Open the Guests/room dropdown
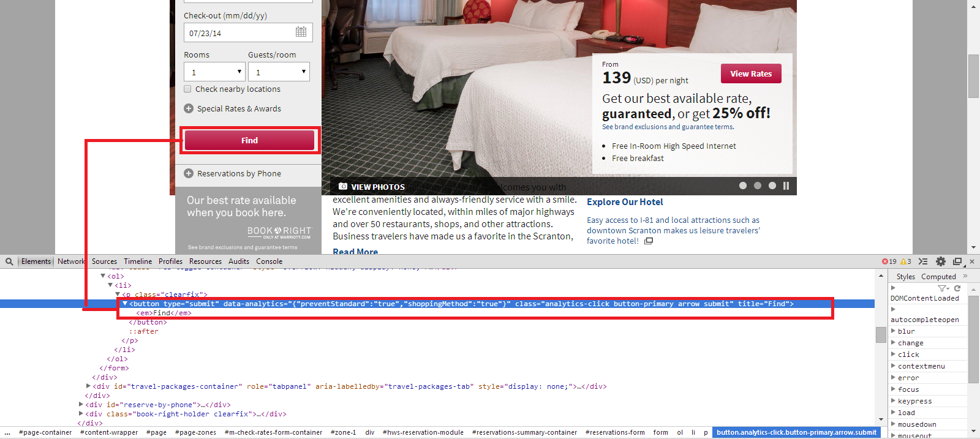Viewport: 980px width, 439px height. 279,72
